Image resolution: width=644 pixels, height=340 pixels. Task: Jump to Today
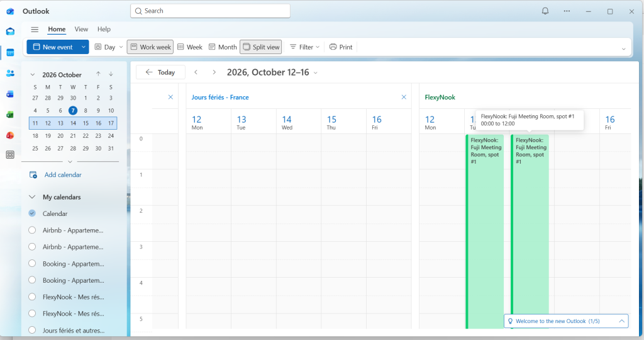click(160, 72)
